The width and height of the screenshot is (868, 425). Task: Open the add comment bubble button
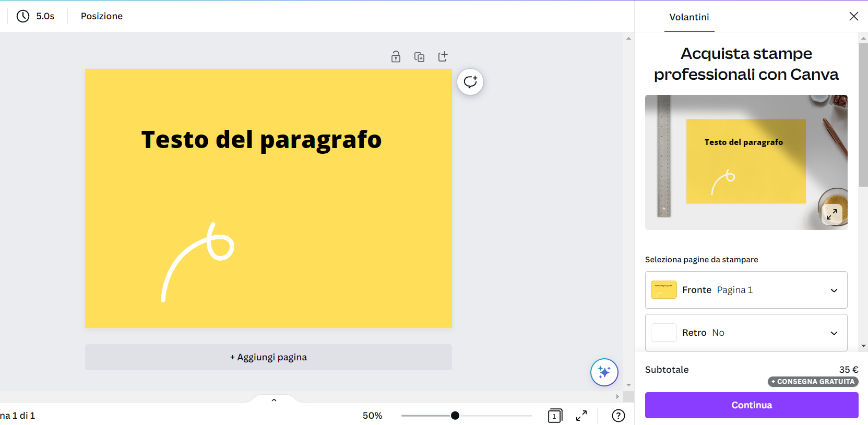[x=470, y=82]
